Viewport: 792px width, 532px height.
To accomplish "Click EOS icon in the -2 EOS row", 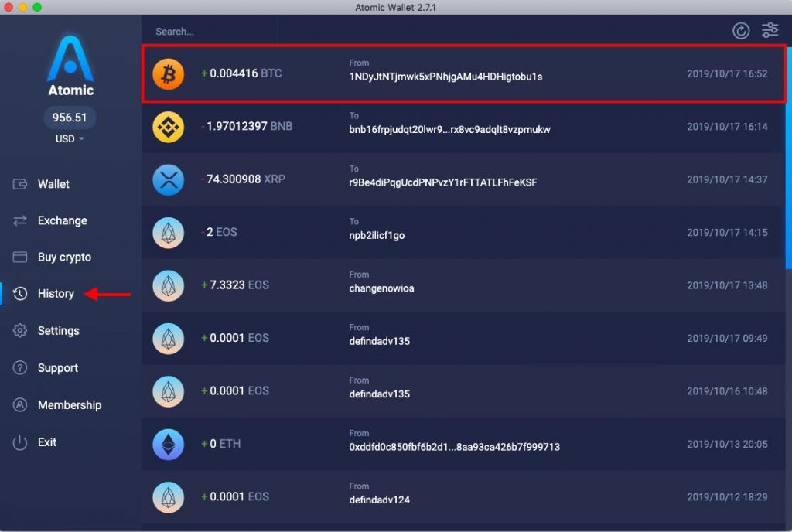I will pyautogui.click(x=168, y=233).
